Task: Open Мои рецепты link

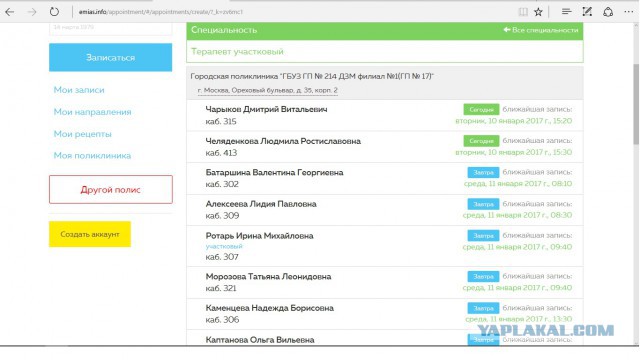Action: pos(82,134)
